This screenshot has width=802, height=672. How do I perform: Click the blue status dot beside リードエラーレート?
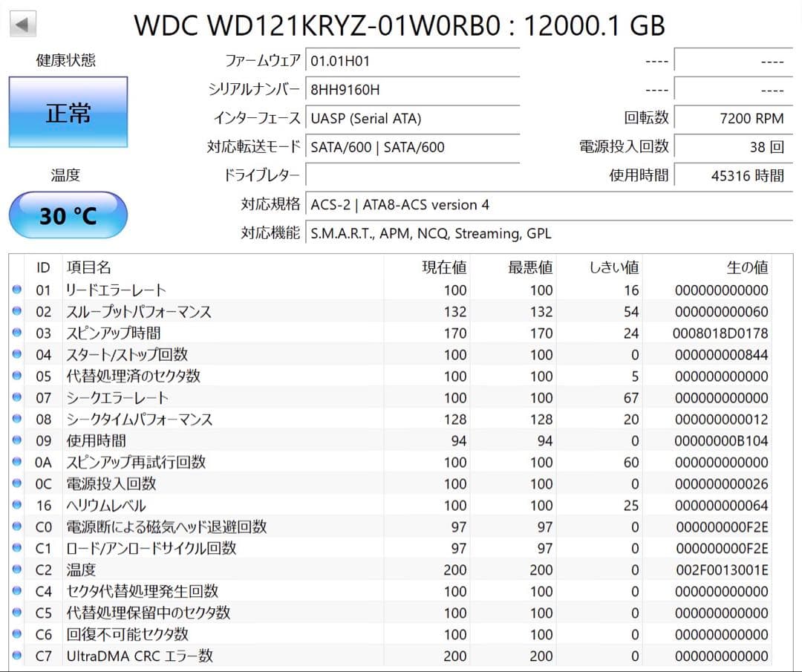pyautogui.click(x=16, y=290)
